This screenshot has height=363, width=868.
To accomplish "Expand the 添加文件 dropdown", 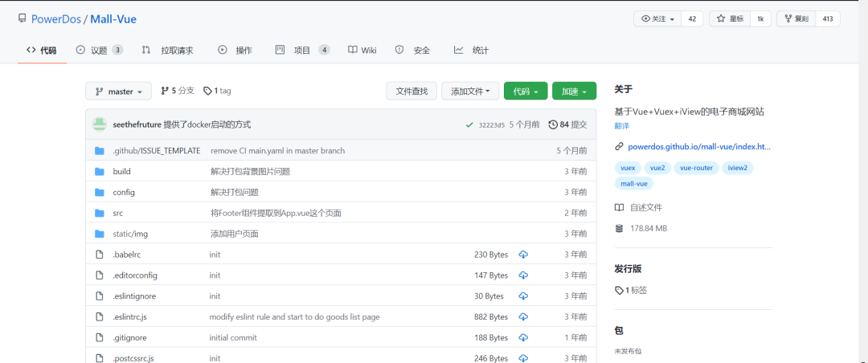I will (470, 92).
